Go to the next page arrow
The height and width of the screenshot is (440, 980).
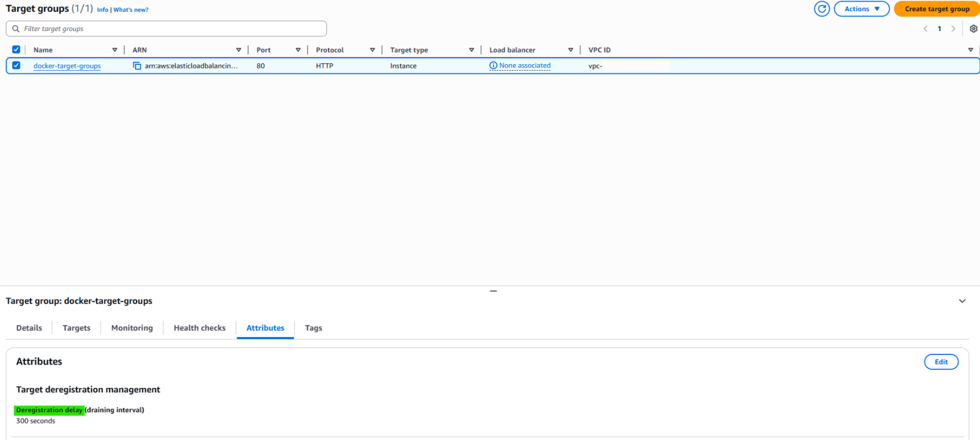953,29
